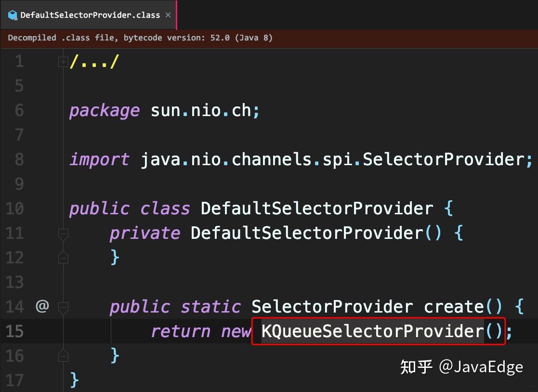Click the fold end marker beside line 12
This screenshot has width=538, height=392.
pyautogui.click(x=63, y=258)
